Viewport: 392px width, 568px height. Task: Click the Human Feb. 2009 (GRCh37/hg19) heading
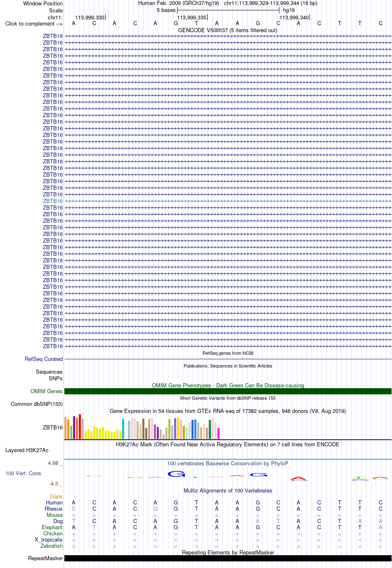(179, 3)
